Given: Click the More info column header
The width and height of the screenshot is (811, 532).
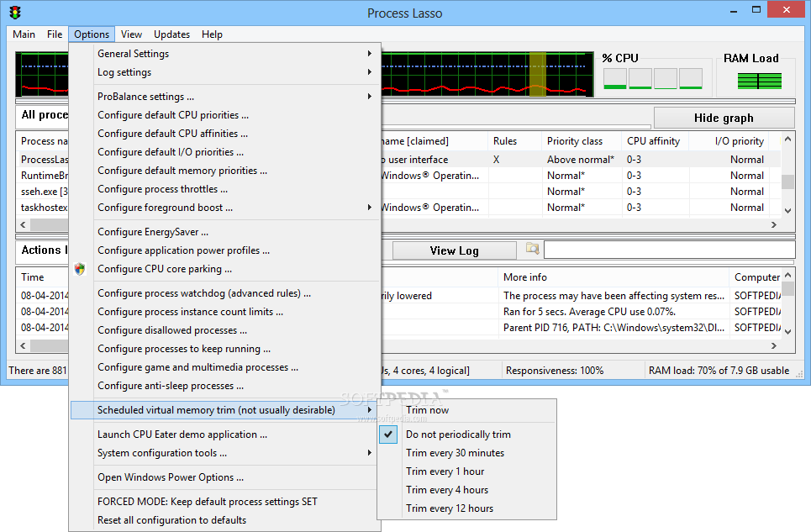Looking at the screenshot, I should tap(614, 277).
